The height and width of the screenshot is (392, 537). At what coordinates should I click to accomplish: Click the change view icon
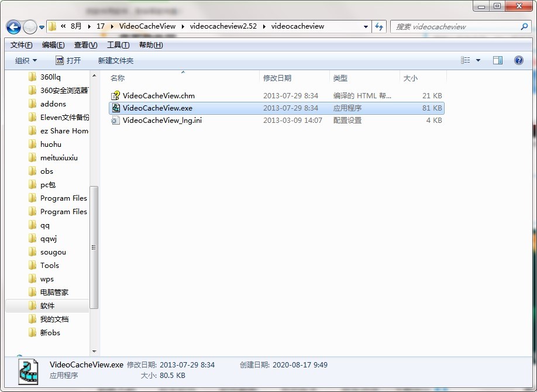[x=465, y=60]
